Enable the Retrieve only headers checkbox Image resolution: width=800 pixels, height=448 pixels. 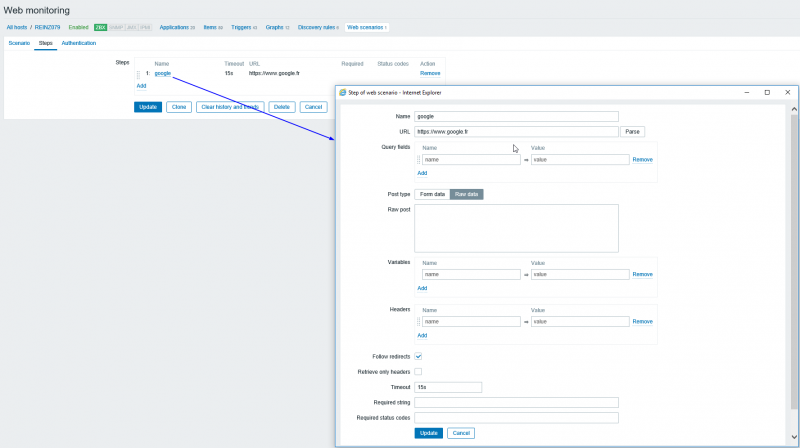[x=418, y=371]
